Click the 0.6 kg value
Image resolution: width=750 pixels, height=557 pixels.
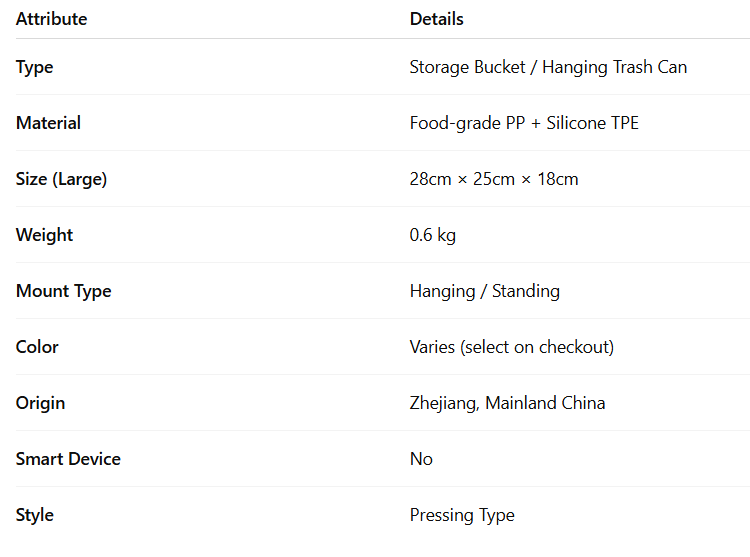433,235
